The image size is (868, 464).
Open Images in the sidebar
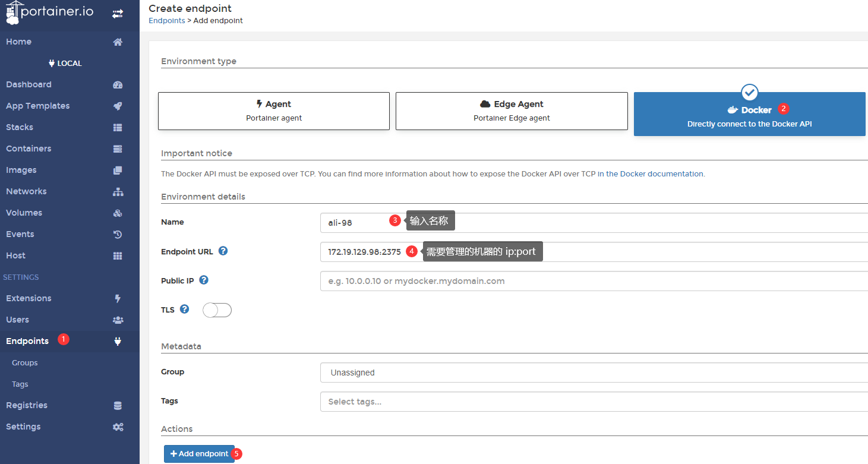70,170
